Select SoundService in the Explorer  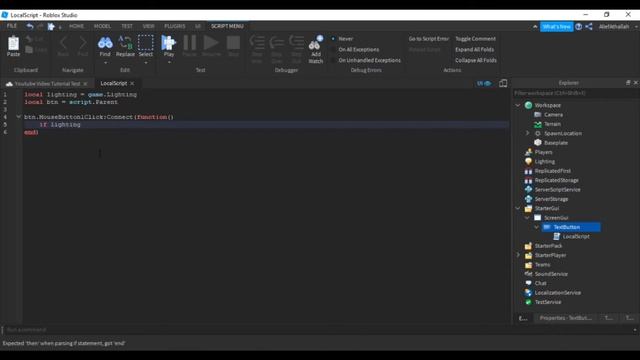coord(551,274)
